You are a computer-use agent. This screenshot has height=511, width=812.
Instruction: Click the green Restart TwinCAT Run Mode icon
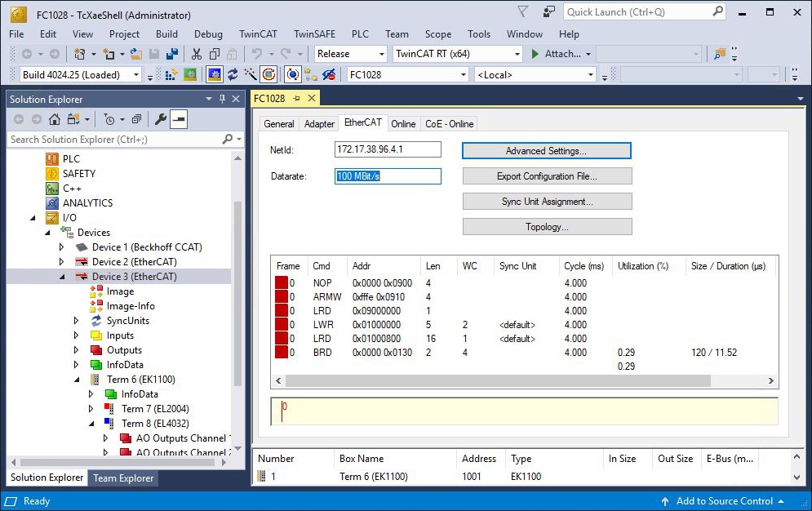pos(190,75)
